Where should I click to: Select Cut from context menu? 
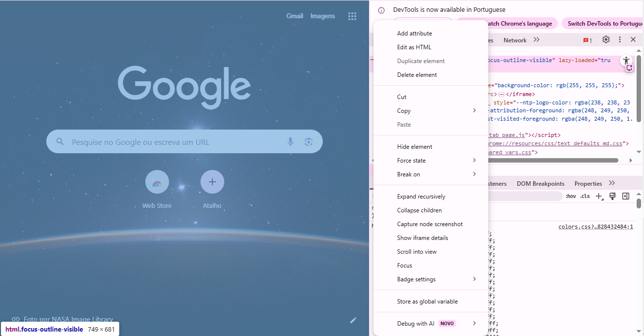431,97
